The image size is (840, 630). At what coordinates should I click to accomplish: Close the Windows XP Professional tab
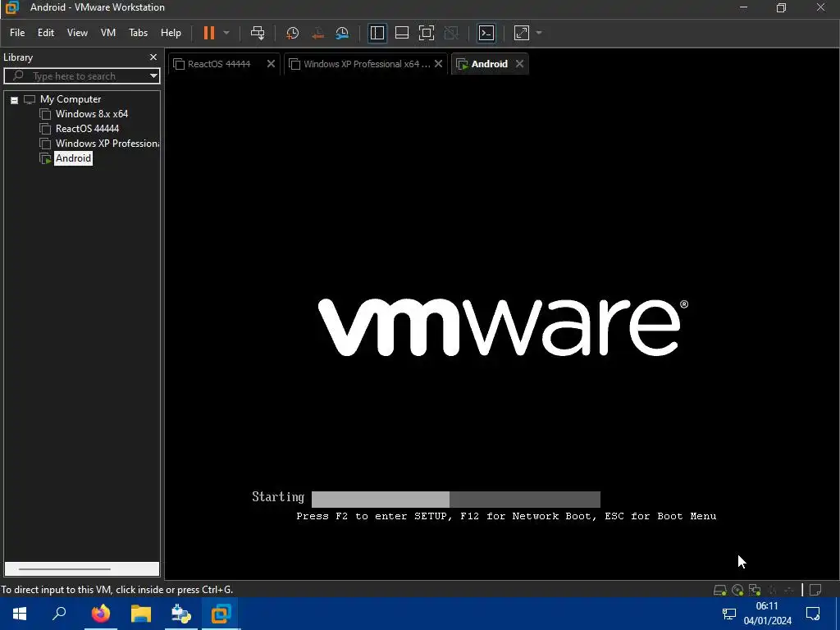click(438, 64)
